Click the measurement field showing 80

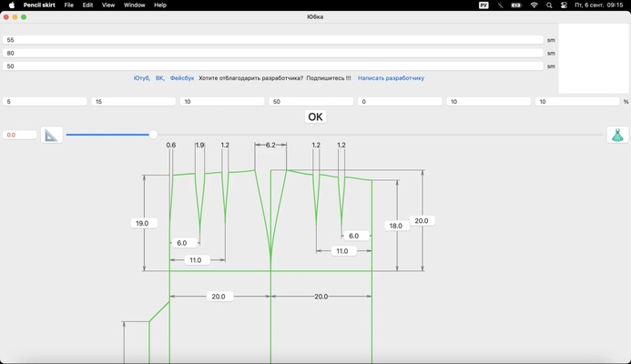pyautogui.click(x=273, y=53)
